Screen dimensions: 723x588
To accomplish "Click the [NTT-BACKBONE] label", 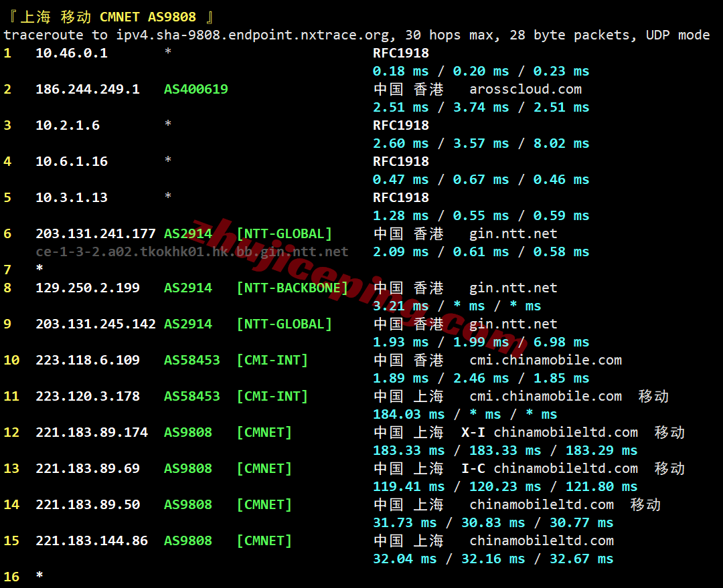I will point(293,288).
